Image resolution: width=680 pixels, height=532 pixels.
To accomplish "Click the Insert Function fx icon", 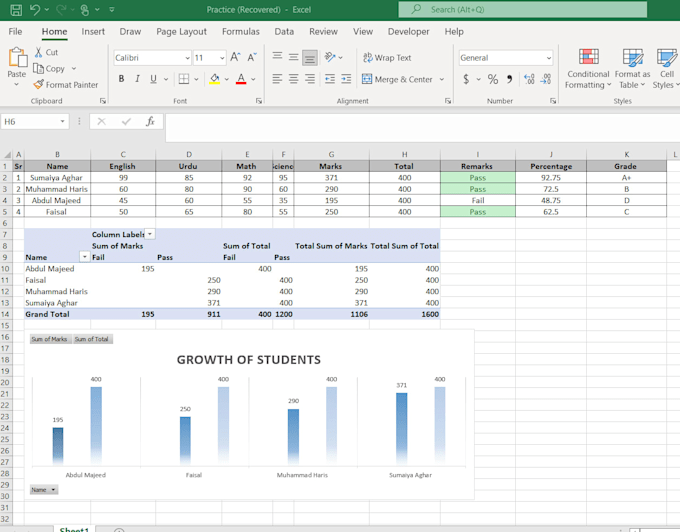I will pyautogui.click(x=150, y=121).
